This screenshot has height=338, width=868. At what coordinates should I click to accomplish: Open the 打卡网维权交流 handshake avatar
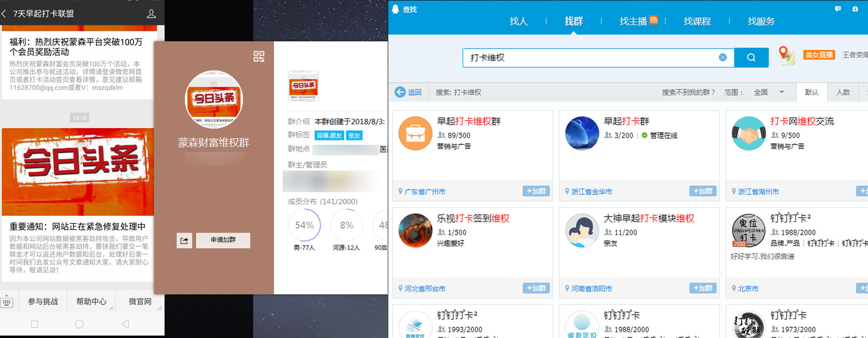pyautogui.click(x=749, y=133)
